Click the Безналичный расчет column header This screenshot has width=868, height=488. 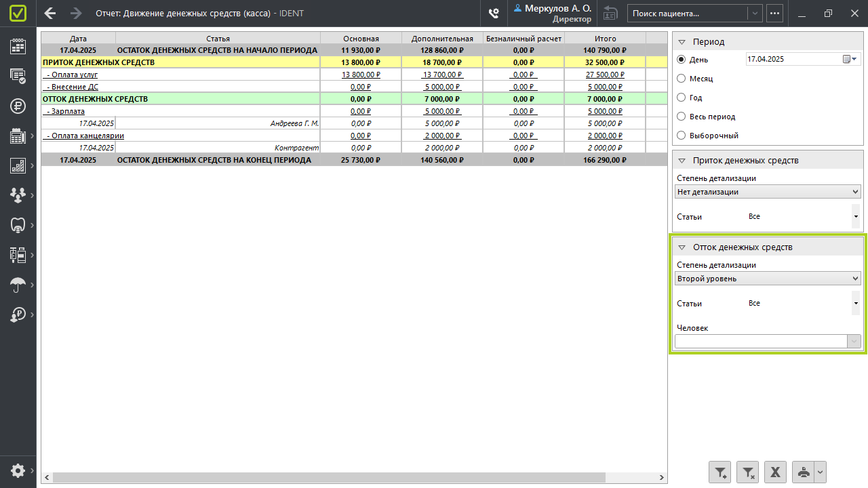(524, 39)
